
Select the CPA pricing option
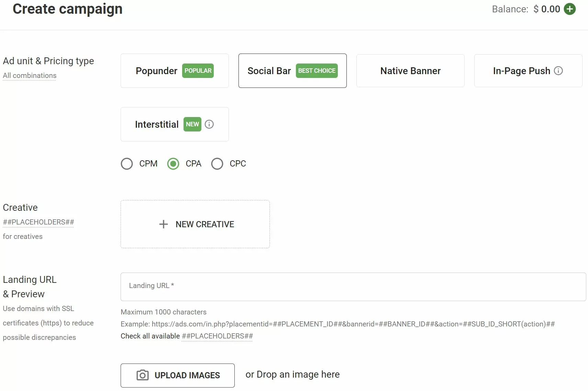click(173, 164)
